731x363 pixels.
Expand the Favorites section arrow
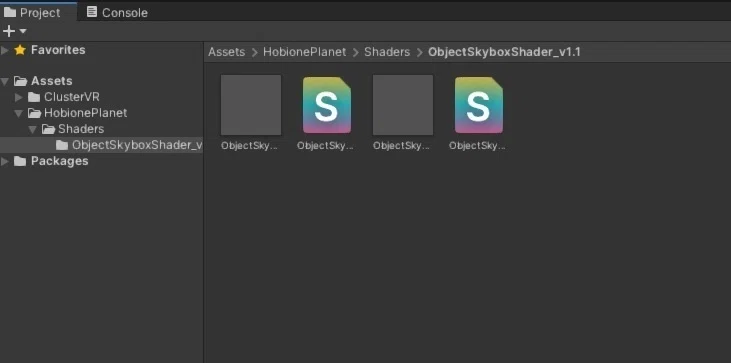5,50
